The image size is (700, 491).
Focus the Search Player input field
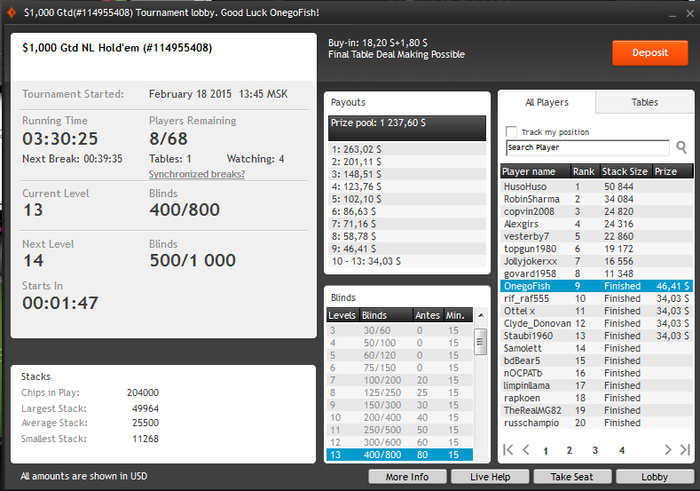[588, 147]
